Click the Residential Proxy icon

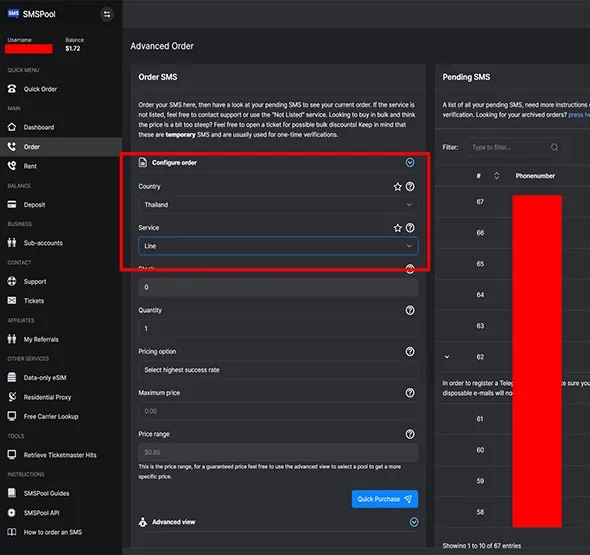pos(12,397)
